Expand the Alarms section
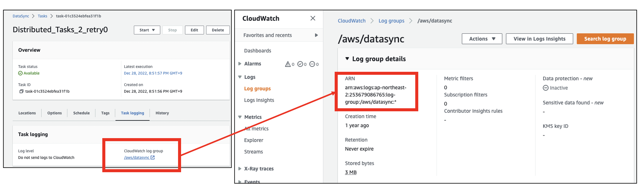Screen dimensions: 644x190 pyautogui.click(x=240, y=64)
